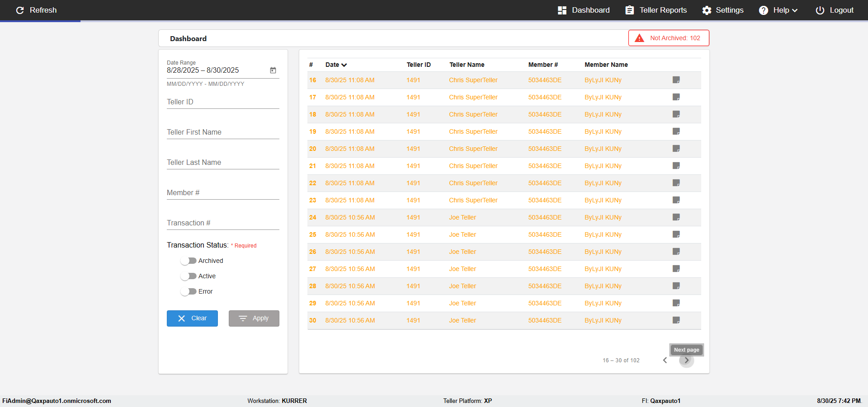868x407 pixels.
Task: Go to the next page arrow
Action: tap(687, 360)
